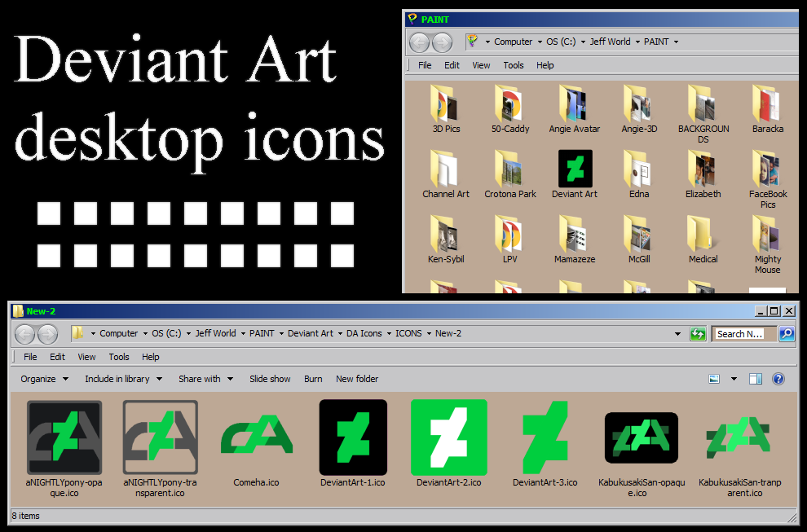
Task: Expand the Jeff World breadcrumb arrow in PAINT window
Action: 637,42
